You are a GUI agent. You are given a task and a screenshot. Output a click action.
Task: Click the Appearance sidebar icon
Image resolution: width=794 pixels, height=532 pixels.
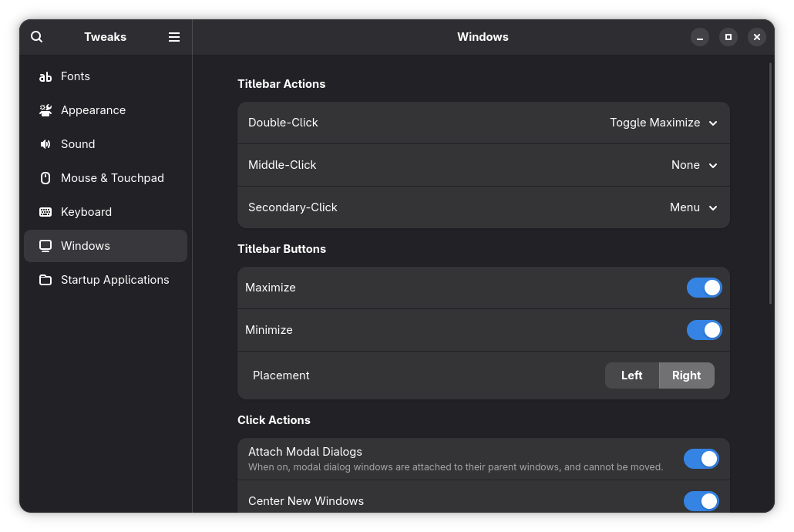pyautogui.click(x=45, y=110)
